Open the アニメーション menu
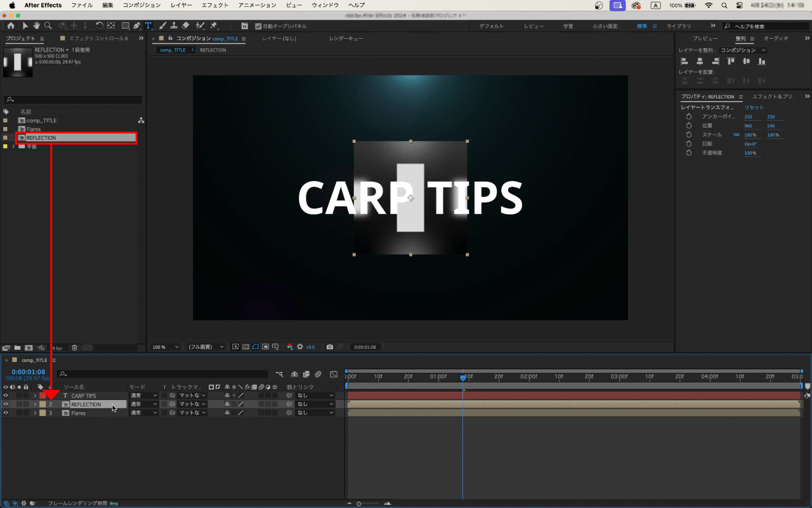This screenshot has width=812, height=508. (257, 5)
